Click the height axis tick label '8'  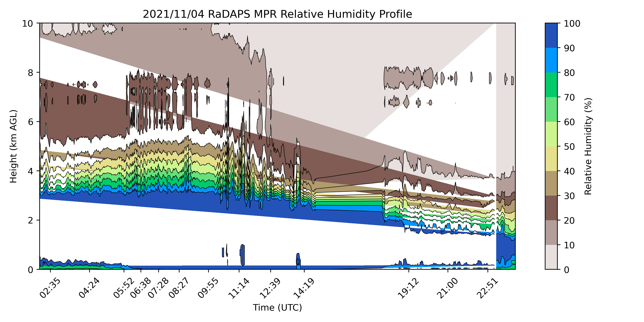click(30, 73)
